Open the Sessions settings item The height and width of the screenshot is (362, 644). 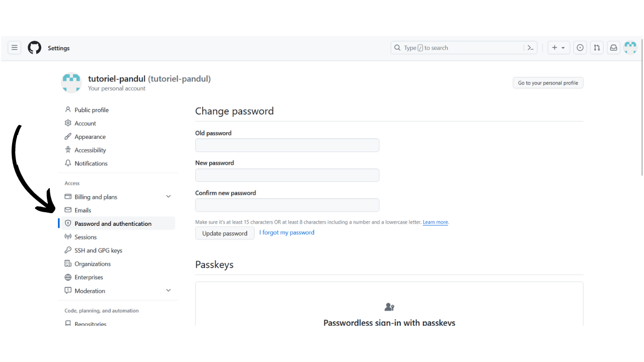85,237
